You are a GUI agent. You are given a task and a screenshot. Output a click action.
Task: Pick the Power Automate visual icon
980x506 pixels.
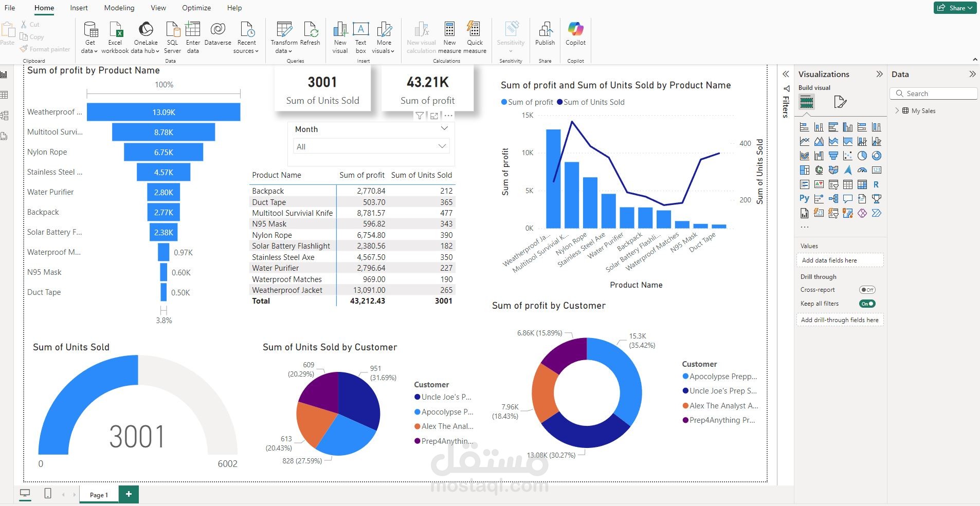[877, 213]
